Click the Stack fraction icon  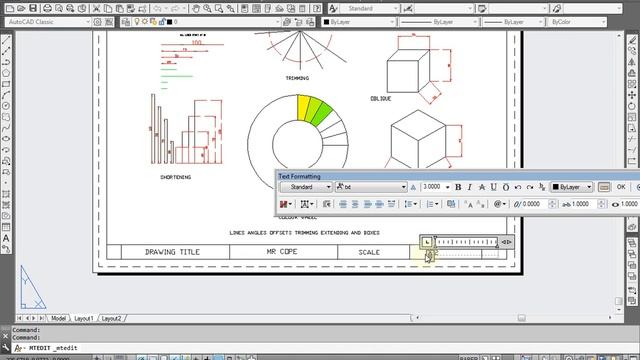point(542,187)
